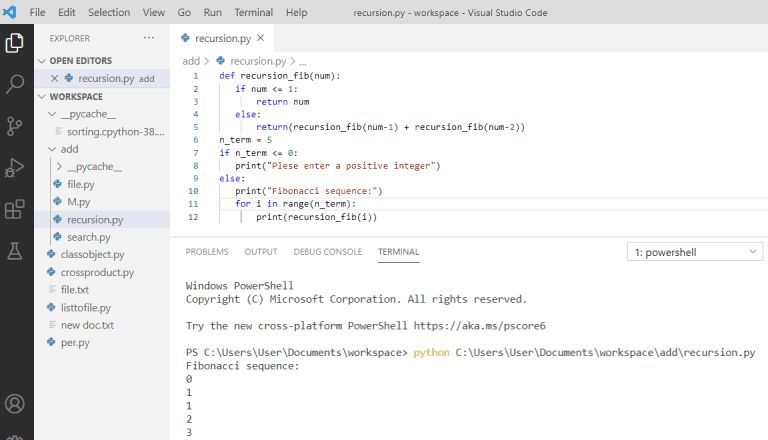Click Python icon beside file.py
This screenshot has width=768, height=440.
58,184
